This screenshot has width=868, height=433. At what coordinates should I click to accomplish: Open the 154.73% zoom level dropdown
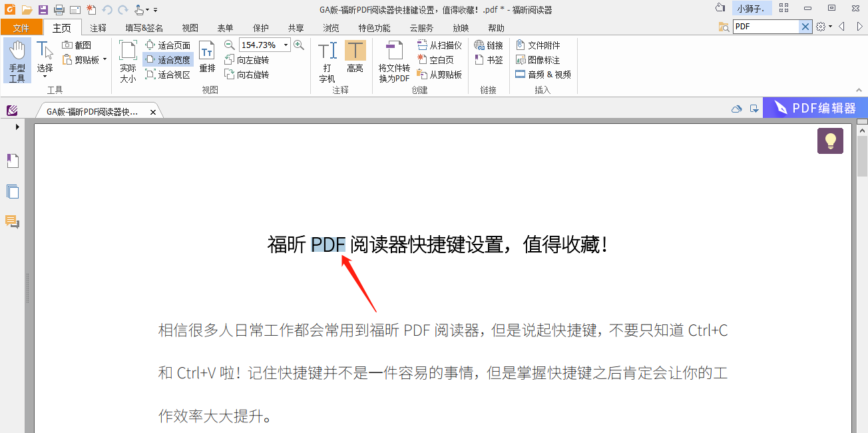286,45
